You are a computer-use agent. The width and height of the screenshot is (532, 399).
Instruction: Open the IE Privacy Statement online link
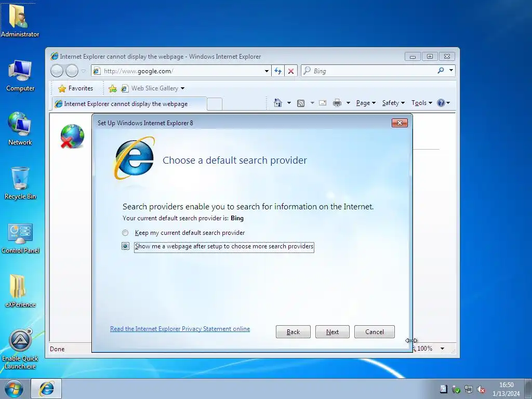180,329
